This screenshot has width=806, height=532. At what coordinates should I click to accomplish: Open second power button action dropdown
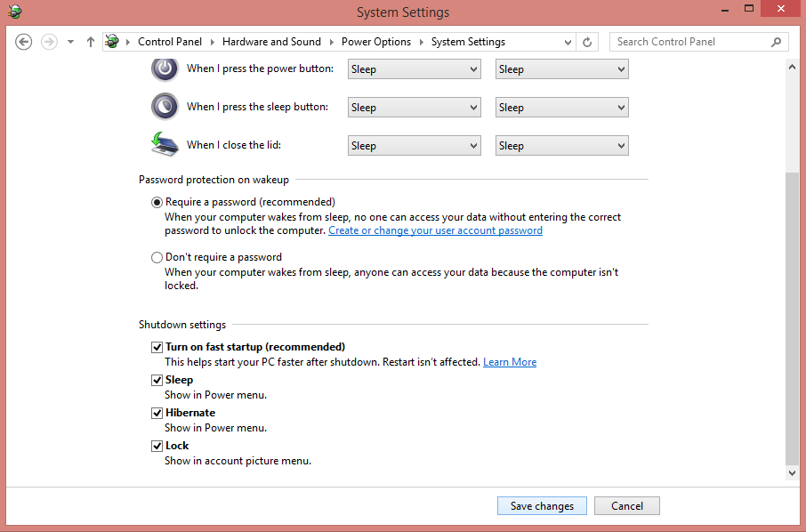coord(562,69)
